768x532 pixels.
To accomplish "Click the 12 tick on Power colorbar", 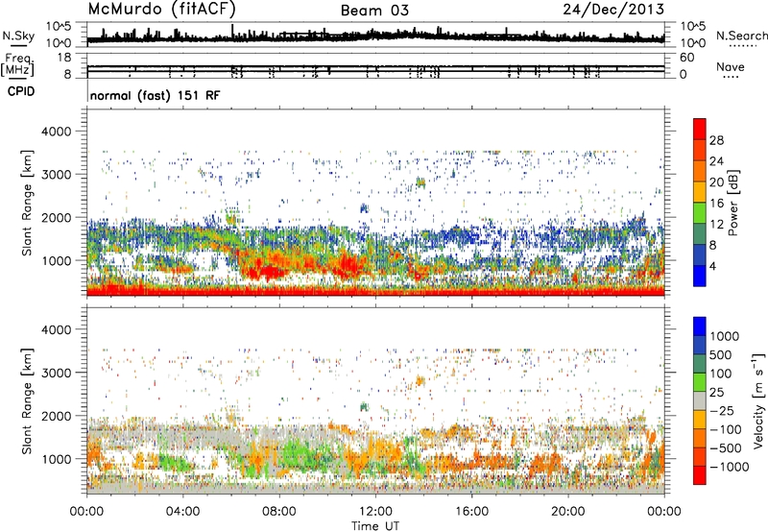I will [x=716, y=225].
